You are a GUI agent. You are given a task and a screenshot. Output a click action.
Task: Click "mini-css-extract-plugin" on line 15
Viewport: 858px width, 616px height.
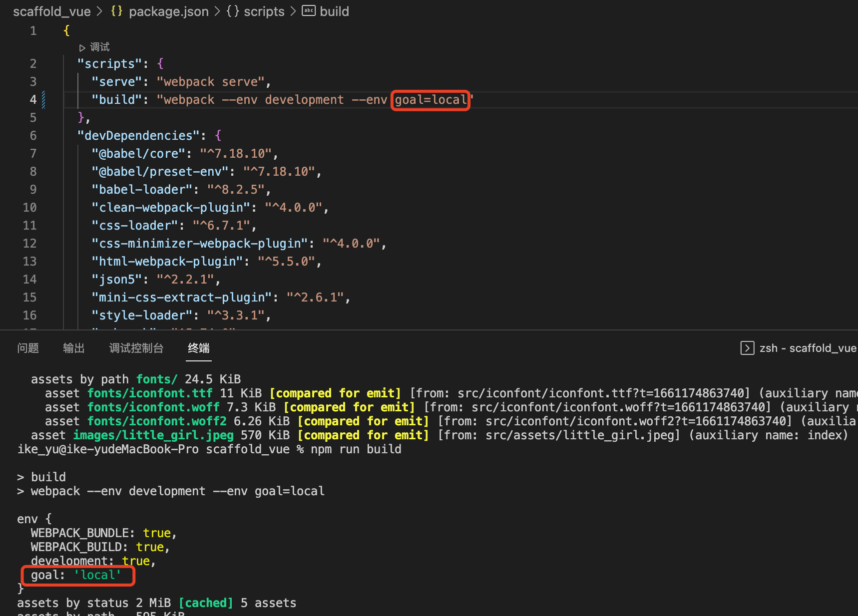(x=182, y=298)
